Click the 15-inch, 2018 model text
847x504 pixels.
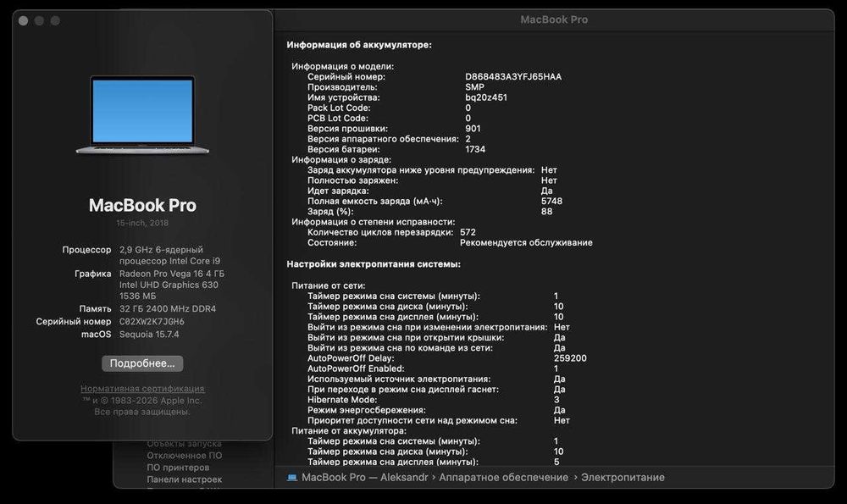(x=142, y=223)
